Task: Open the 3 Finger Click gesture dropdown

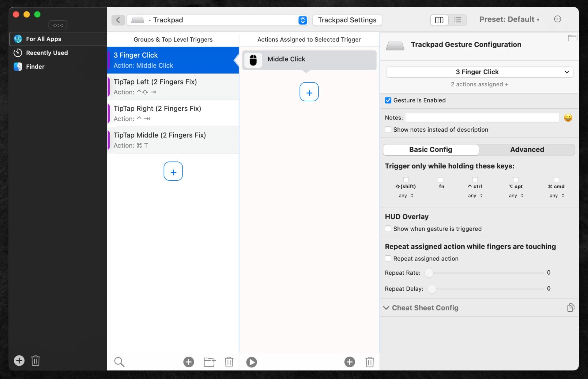Action: click(x=479, y=72)
